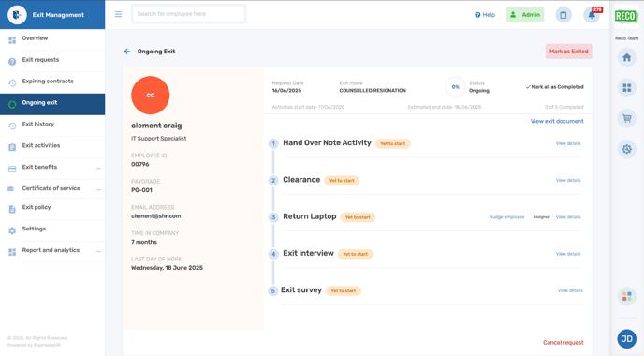The image size is (644, 356).
Task: Click the 0% progress circle
Action: (x=456, y=87)
